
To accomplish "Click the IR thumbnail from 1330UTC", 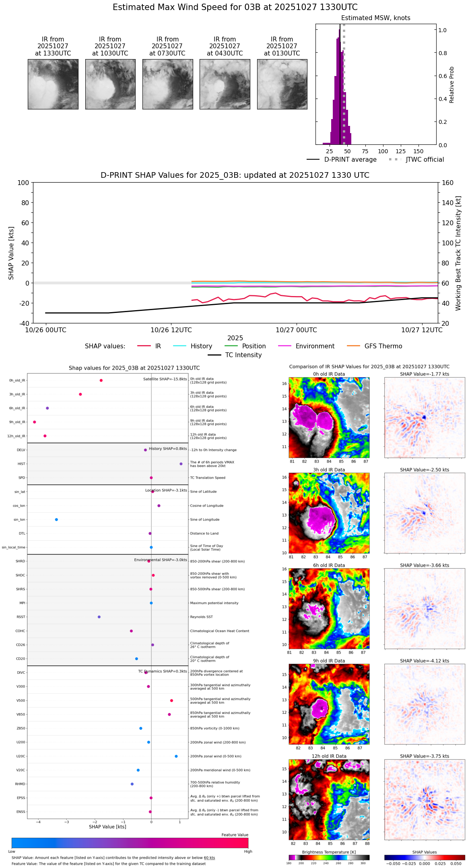I will (53, 84).
